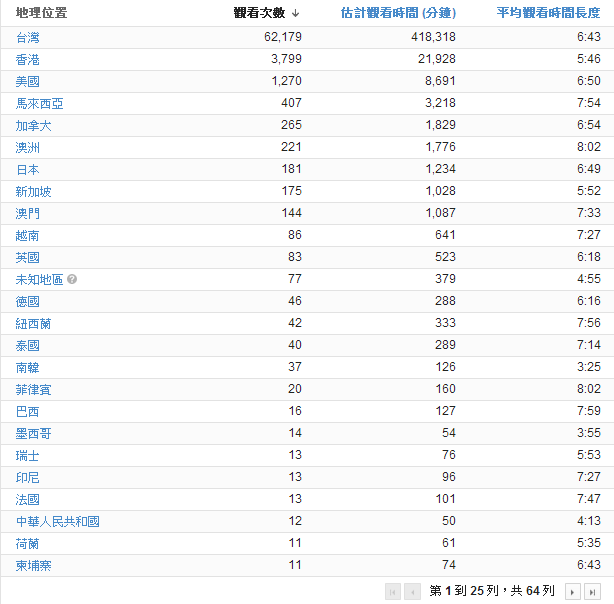The image size is (614, 604).
Task: Open 越南 location link
Action: tap(27, 235)
